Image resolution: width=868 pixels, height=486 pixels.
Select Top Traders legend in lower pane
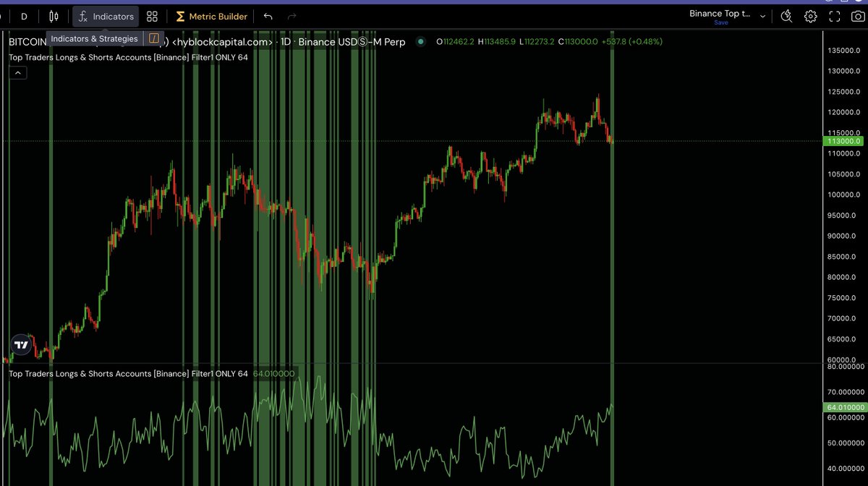(x=129, y=374)
